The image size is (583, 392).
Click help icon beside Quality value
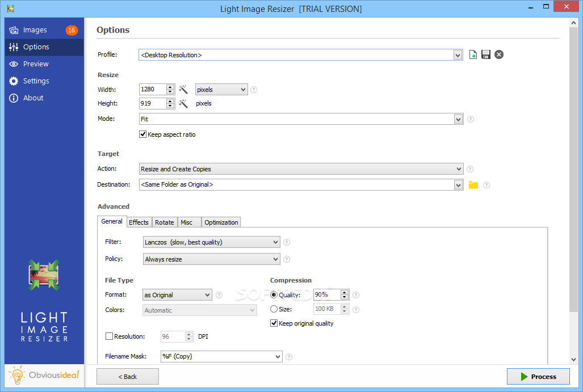[x=356, y=295]
